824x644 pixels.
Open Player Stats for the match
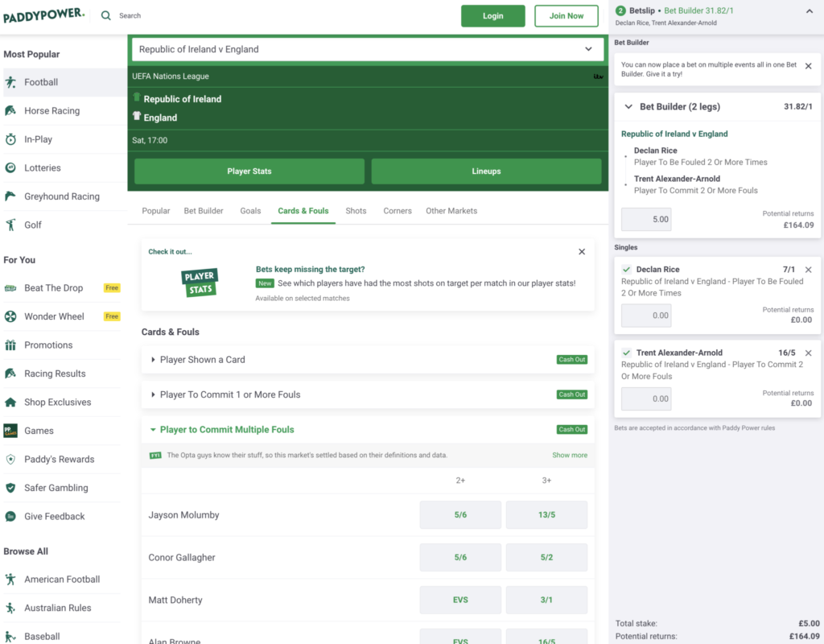(x=249, y=171)
